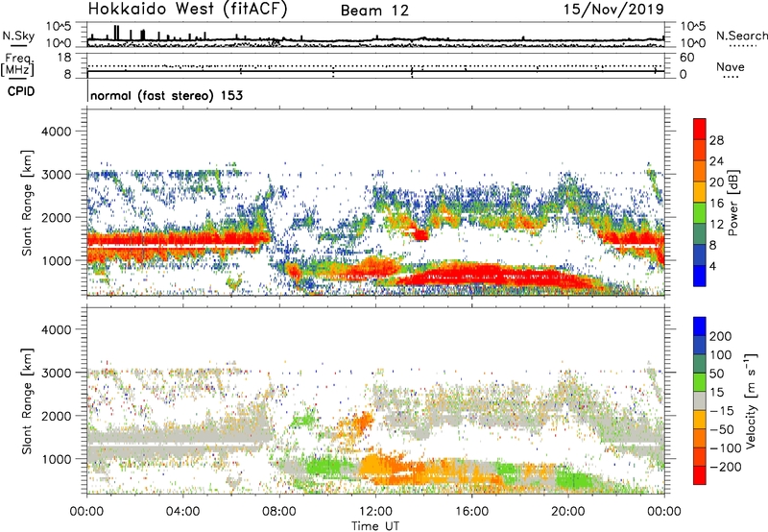Click the '08:00' time axis tick label
This screenshot has width=768, height=532.
279,512
